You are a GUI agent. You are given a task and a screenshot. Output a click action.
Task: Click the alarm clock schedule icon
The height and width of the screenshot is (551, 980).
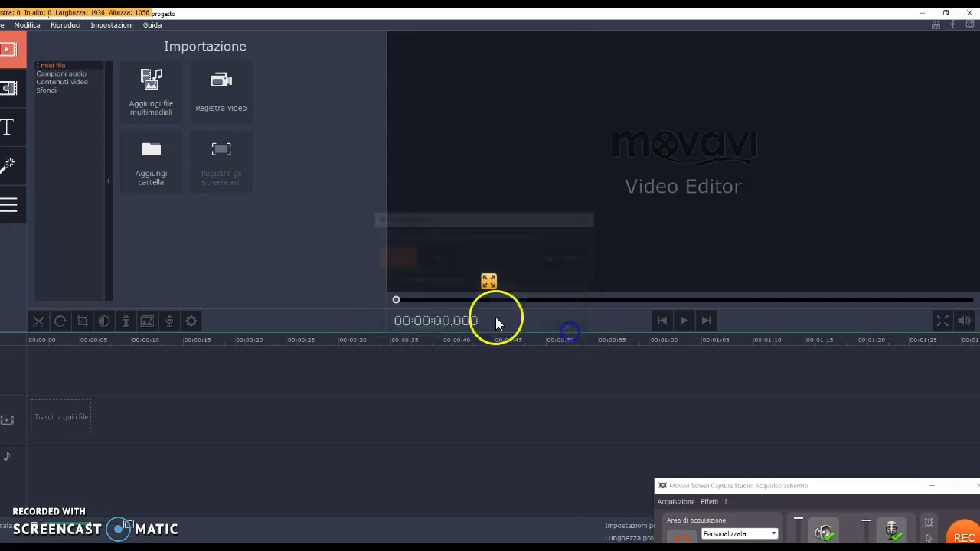(929, 522)
